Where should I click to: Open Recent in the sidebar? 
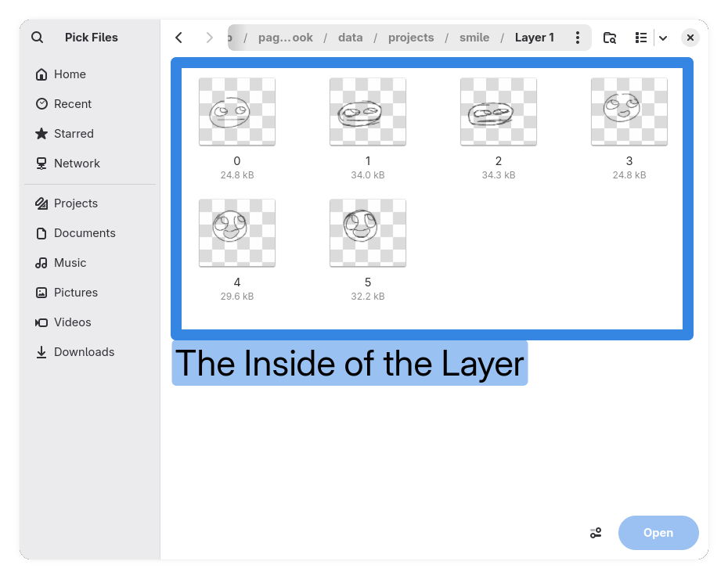point(90,104)
